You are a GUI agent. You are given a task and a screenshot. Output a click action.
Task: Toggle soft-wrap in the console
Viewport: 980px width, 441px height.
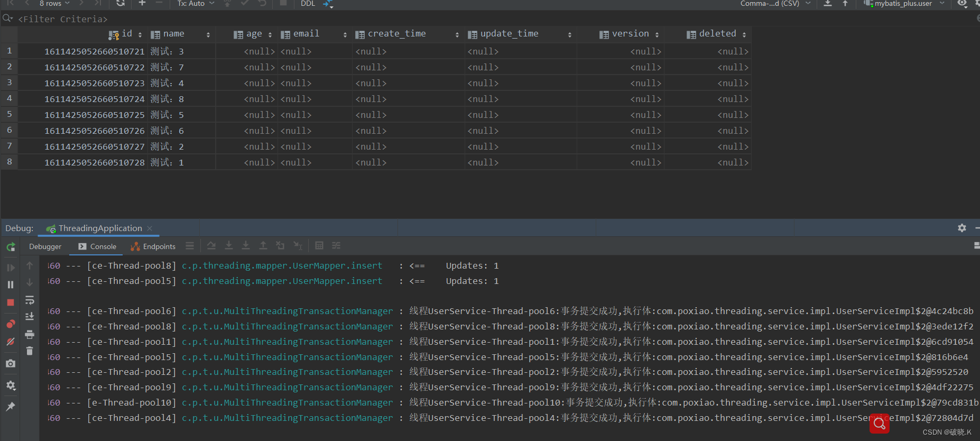[x=30, y=300]
